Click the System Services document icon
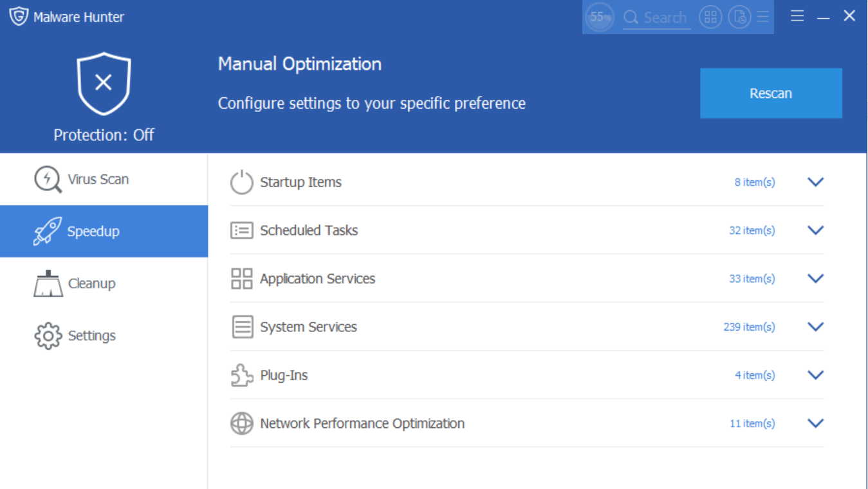This screenshot has height=489, width=868. (x=241, y=327)
